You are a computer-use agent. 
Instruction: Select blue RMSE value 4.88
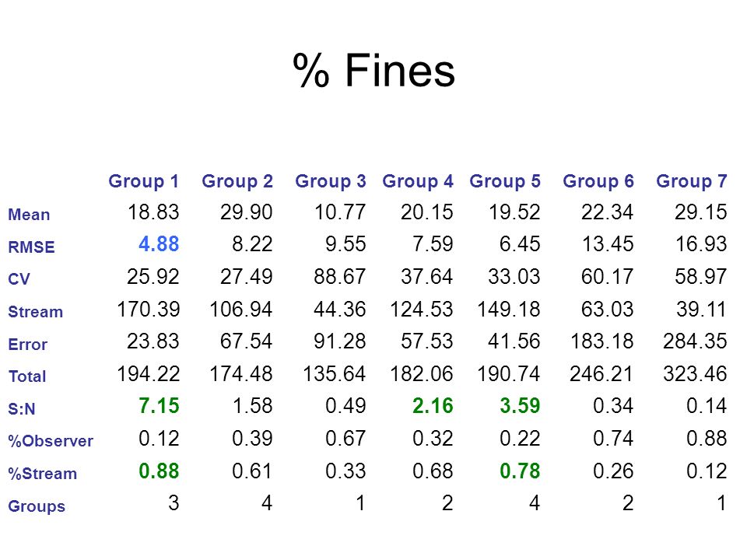(159, 244)
